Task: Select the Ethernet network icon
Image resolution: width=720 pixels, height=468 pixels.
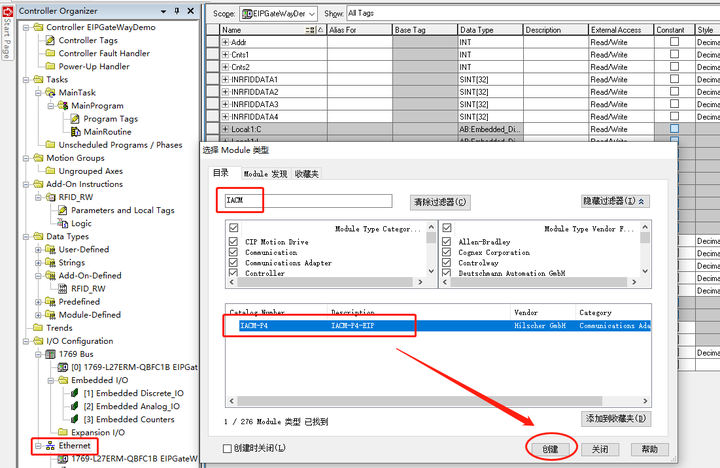Action: tap(51, 445)
